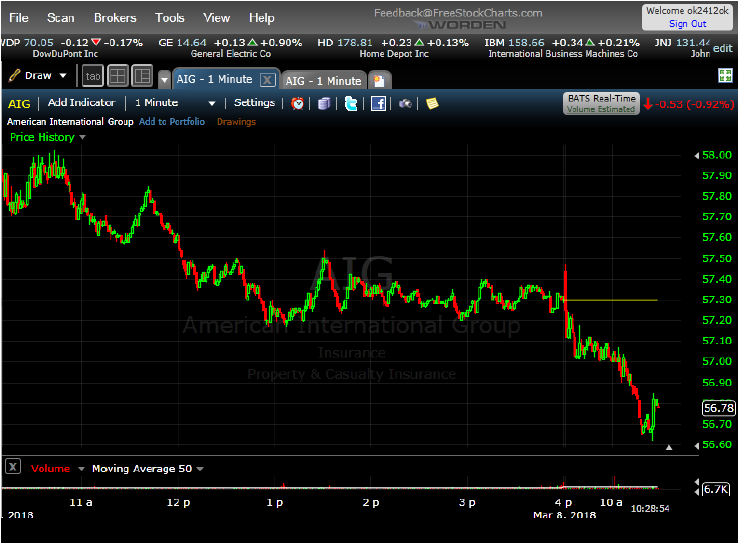Click the DowDuPont Inc ticker quote
Viewport: 738px width, 544px height.
[72, 48]
